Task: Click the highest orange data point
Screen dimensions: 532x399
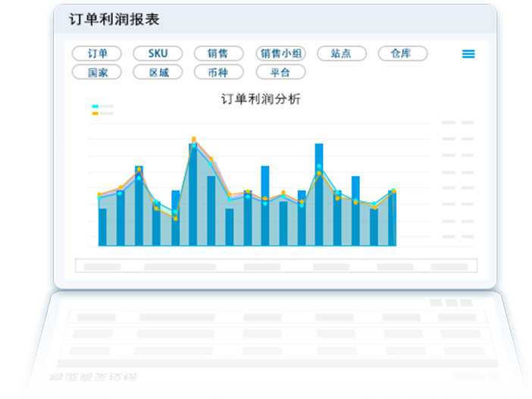Action: pyautogui.click(x=194, y=139)
